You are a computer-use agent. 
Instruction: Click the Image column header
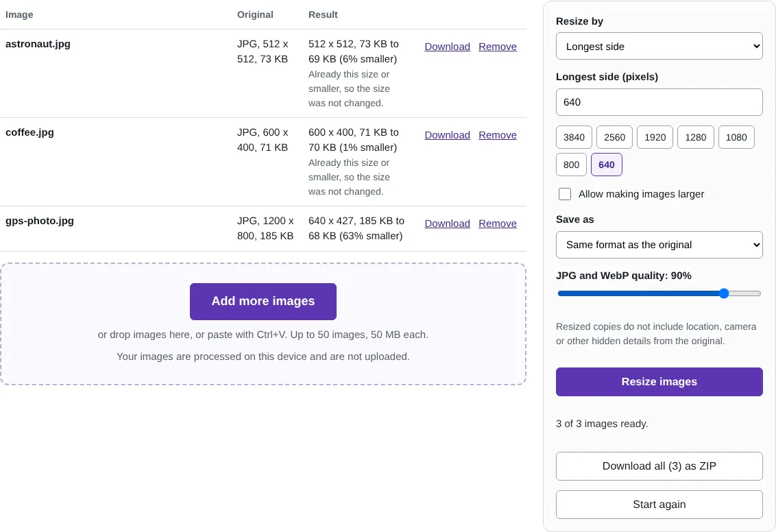(x=19, y=15)
